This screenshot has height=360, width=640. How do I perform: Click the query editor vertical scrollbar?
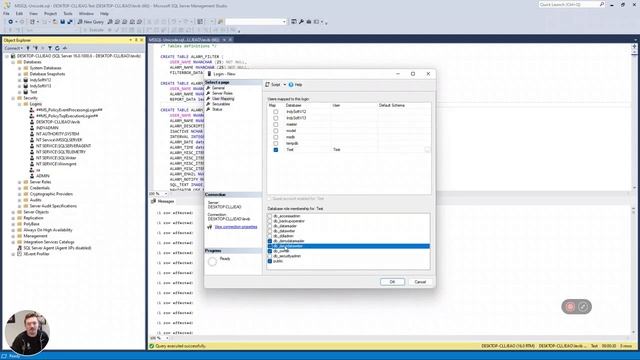click(x=635, y=118)
